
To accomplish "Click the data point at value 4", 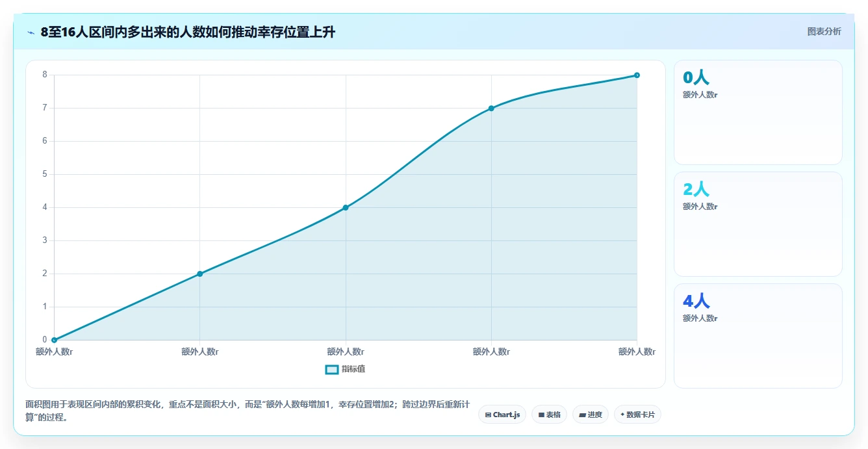I will coord(346,207).
